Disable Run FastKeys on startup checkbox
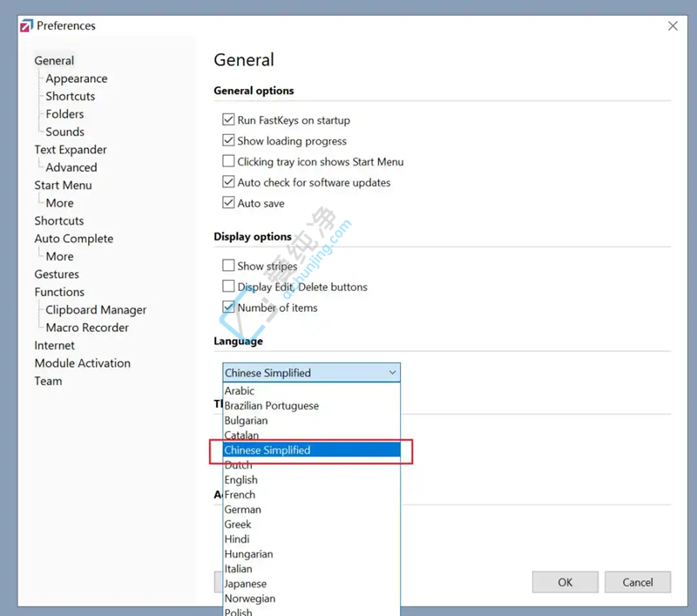Screen dimensions: 697x616 (x=228, y=119)
